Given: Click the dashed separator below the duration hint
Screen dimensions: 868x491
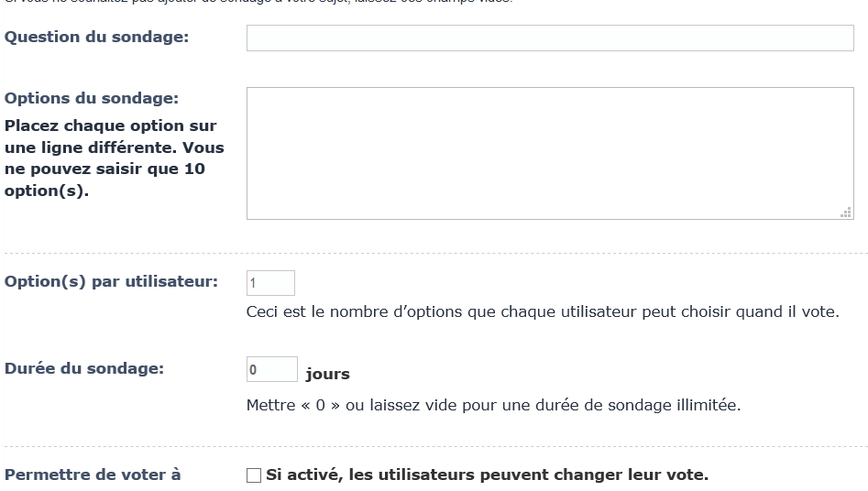Looking at the screenshot, I should click(434, 446).
